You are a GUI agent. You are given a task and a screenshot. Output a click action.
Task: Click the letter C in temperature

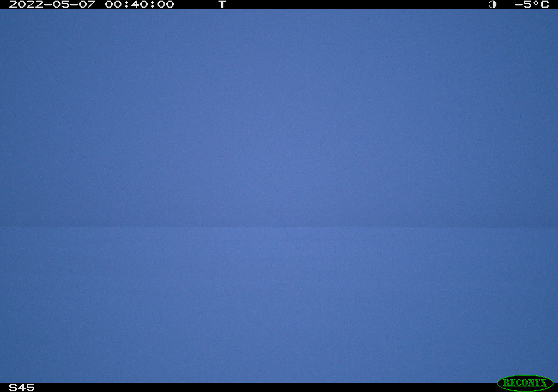(545, 4)
